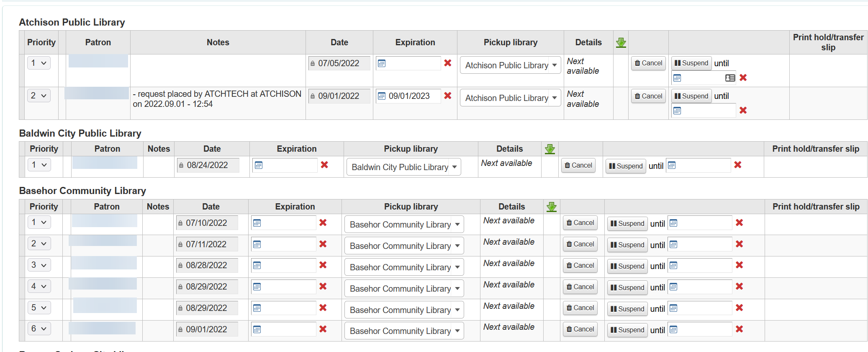Click red X beside Basehor 09/01/2022 expiration

pyautogui.click(x=323, y=329)
